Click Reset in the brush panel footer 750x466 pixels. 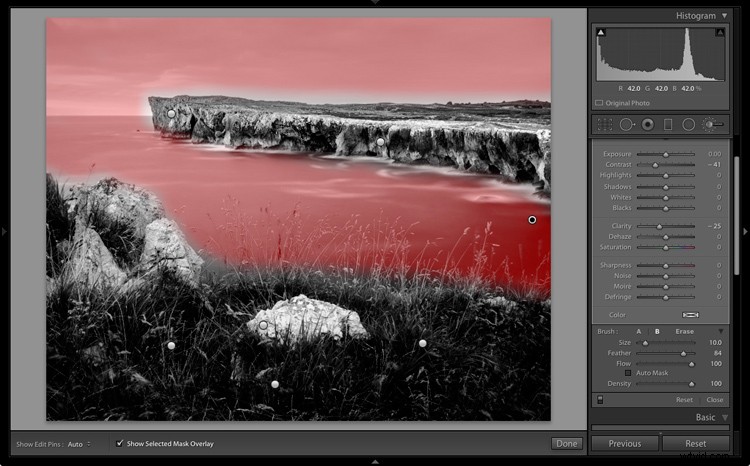[x=684, y=399]
